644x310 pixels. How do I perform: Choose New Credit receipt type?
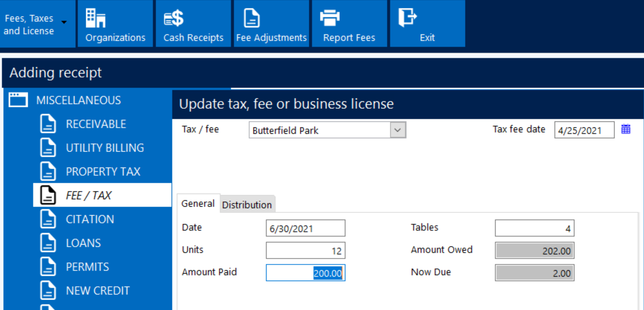coord(98,291)
